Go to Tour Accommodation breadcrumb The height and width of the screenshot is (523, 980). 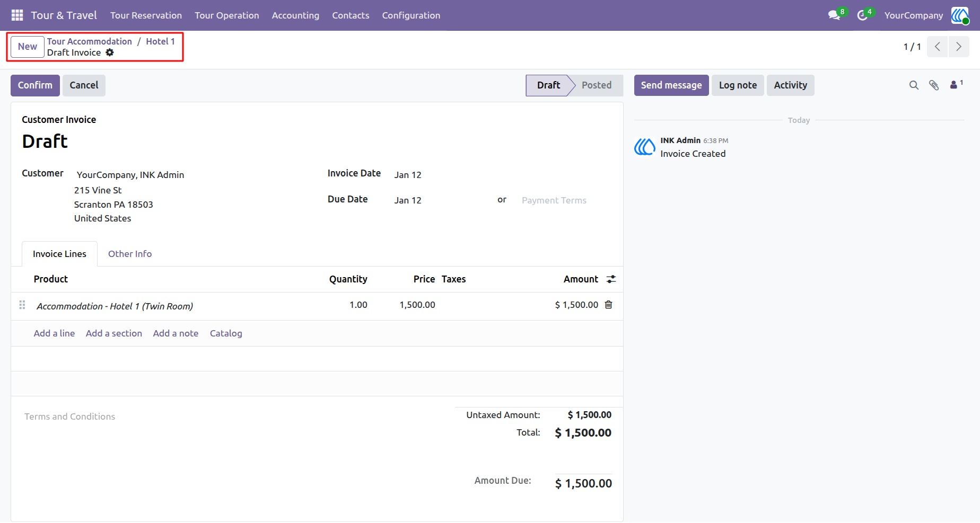click(90, 41)
